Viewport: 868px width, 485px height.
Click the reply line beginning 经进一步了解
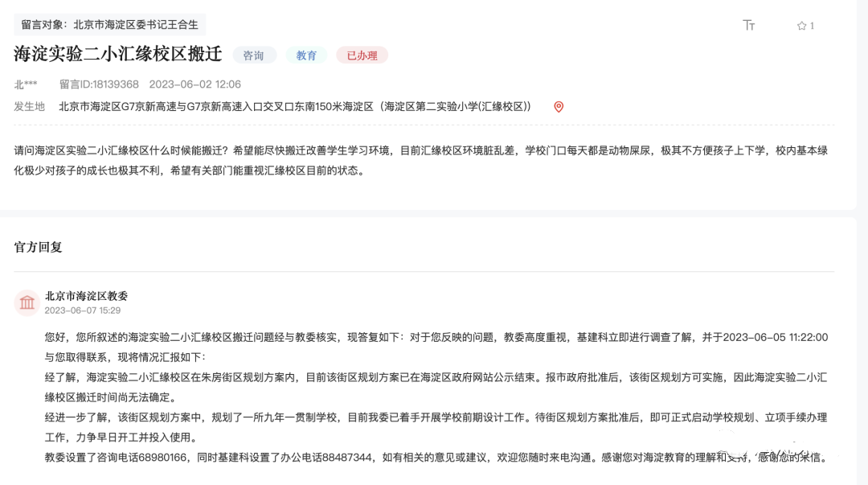436,427
